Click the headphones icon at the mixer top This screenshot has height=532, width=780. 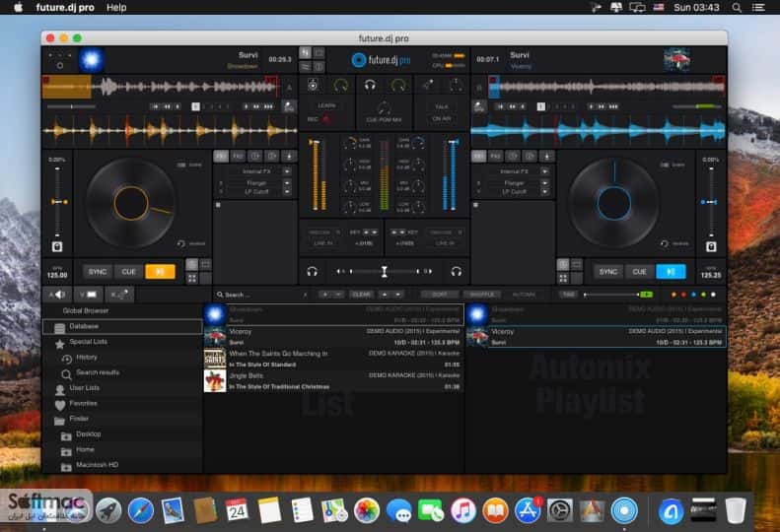(x=370, y=85)
